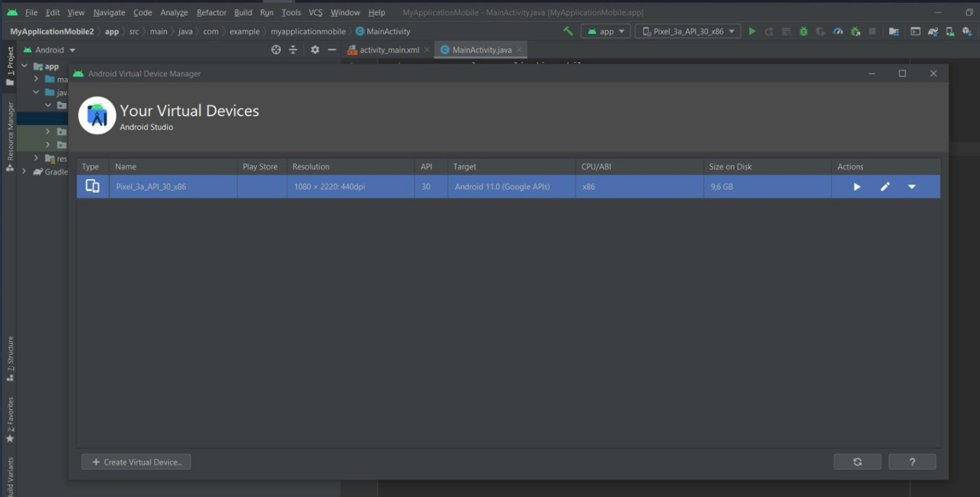Launch Pixel_3a_API_30_x86 with the play action

[857, 187]
